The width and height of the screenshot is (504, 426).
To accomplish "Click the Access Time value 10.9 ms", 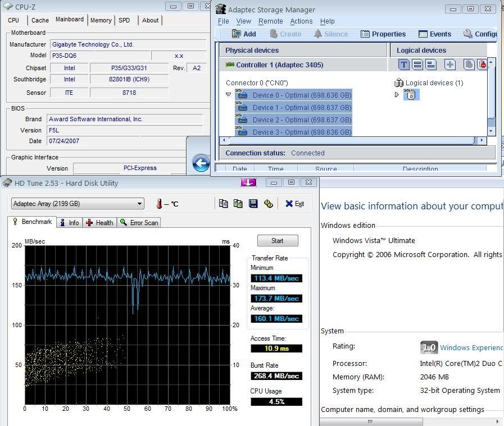I will click(x=276, y=349).
